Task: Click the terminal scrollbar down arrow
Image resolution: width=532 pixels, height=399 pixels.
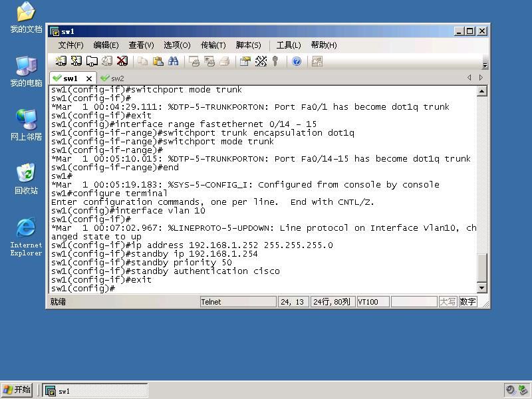Action: (x=481, y=288)
